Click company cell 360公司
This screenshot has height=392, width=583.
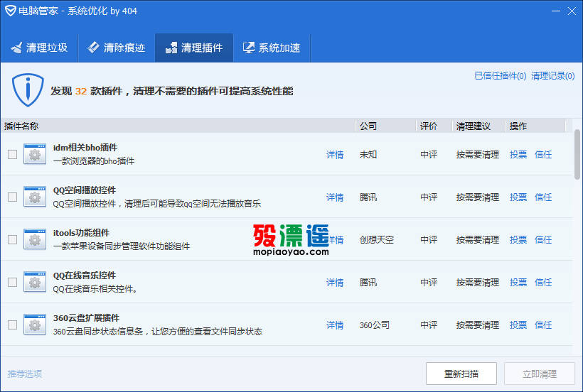point(375,325)
